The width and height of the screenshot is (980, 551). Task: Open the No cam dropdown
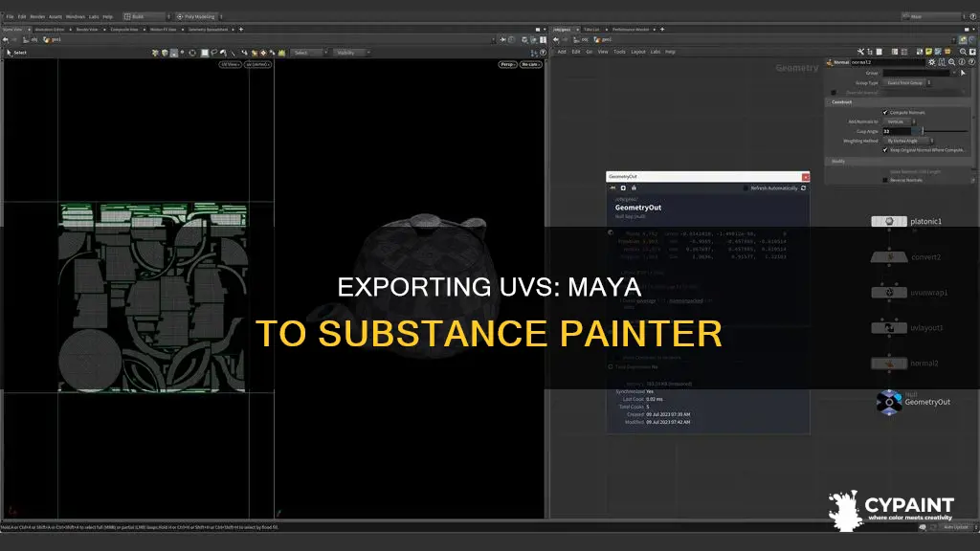click(530, 64)
